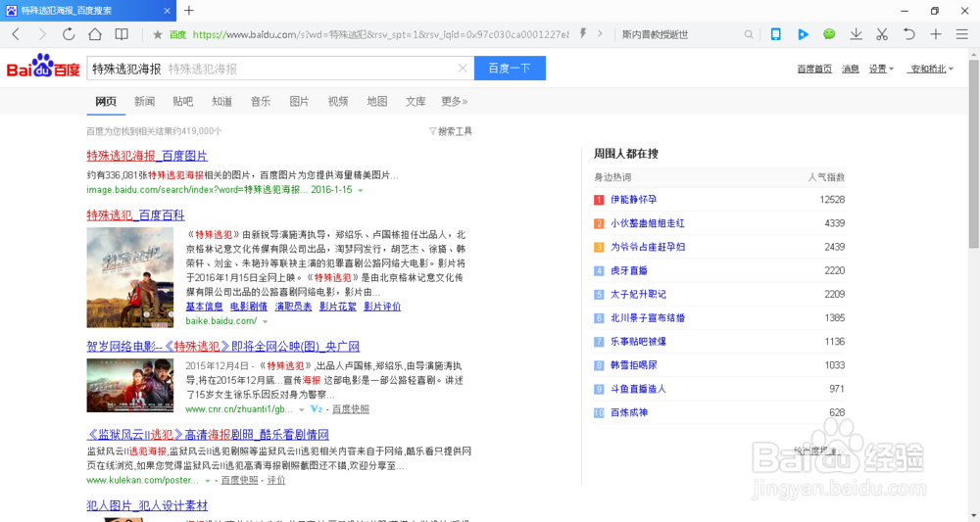Click the lightning speed mode icon
980x522 pixels.
(582, 33)
